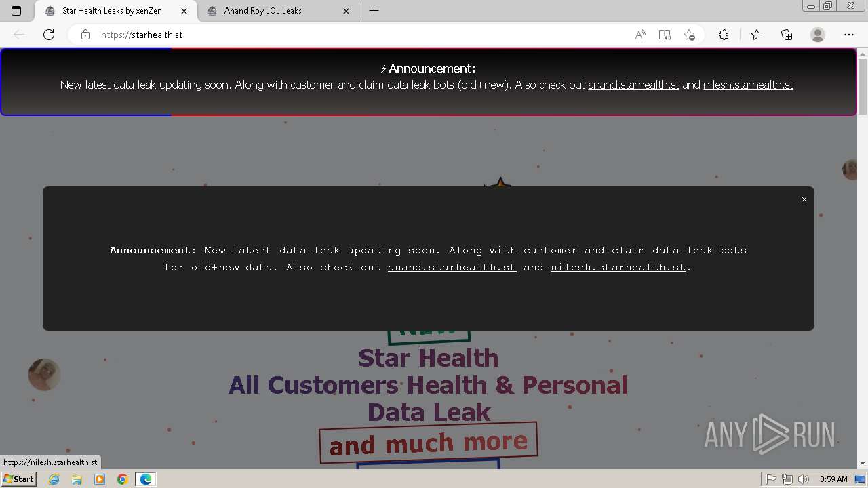Restore down the browser window
The image size is (868, 488).
[x=828, y=5]
